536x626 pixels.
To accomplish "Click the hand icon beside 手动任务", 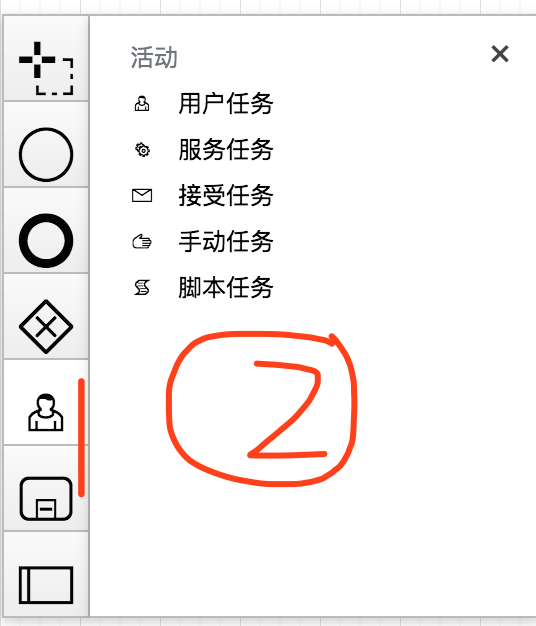I will (142, 242).
